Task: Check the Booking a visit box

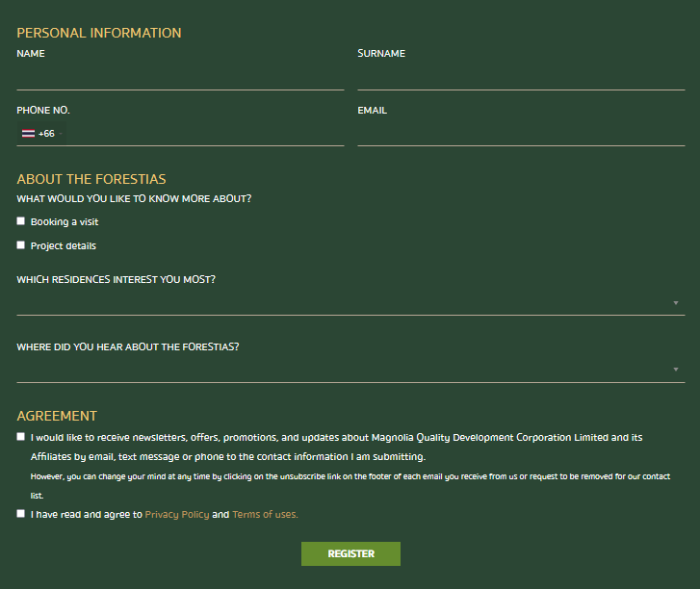Action: click(x=20, y=221)
